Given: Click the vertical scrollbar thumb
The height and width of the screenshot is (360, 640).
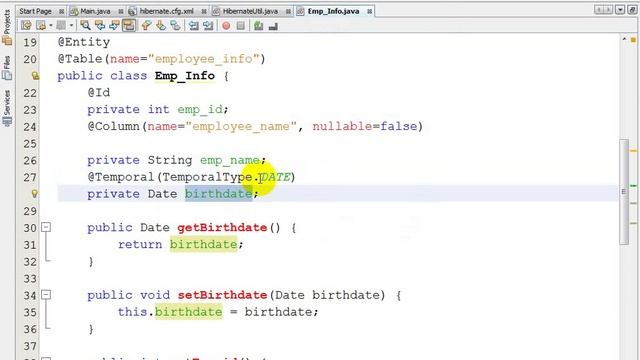Looking at the screenshot, I should (624, 192).
